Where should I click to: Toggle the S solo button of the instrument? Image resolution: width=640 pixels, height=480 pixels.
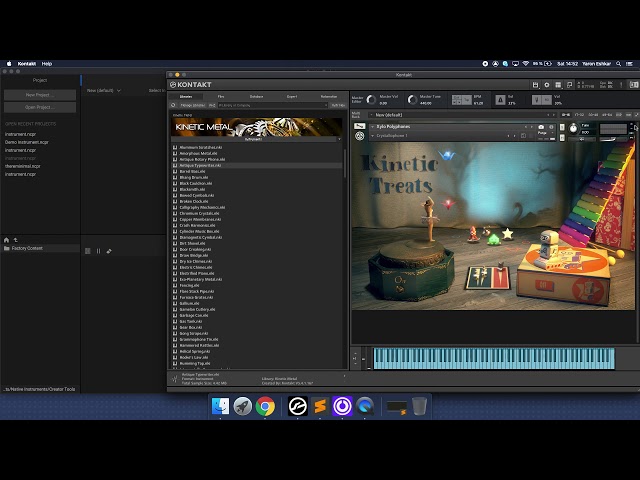[x=562, y=127]
